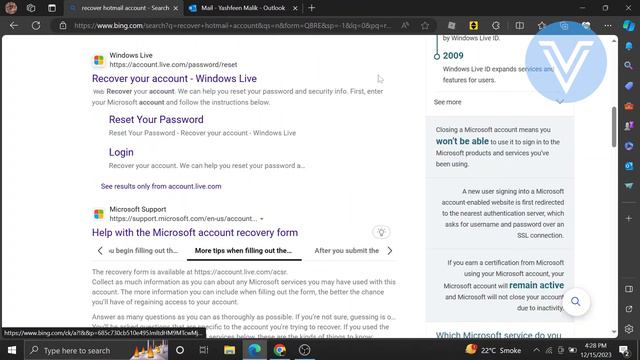Open the clock showing 4:28 PM

(x=595, y=350)
